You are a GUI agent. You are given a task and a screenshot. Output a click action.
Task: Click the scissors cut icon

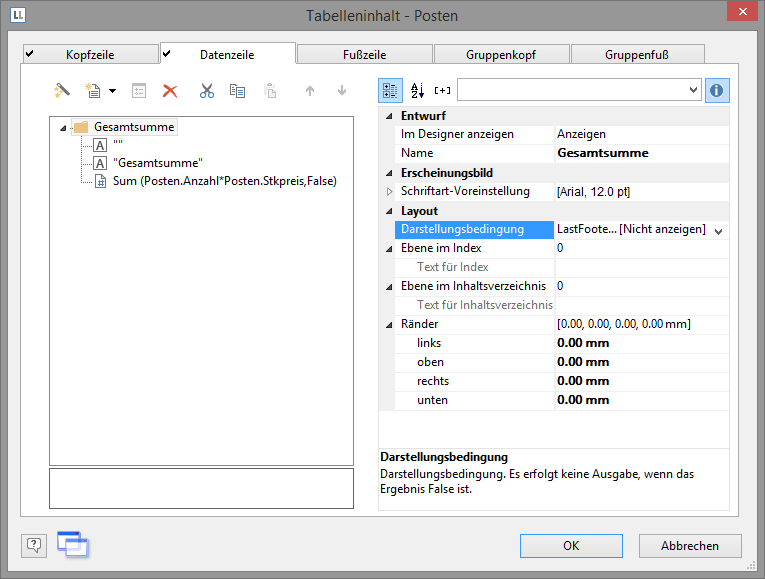[x=206, y=91]
